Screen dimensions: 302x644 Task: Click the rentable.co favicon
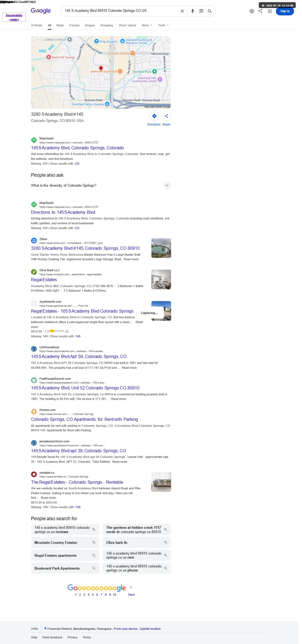[x=34, y=474]
